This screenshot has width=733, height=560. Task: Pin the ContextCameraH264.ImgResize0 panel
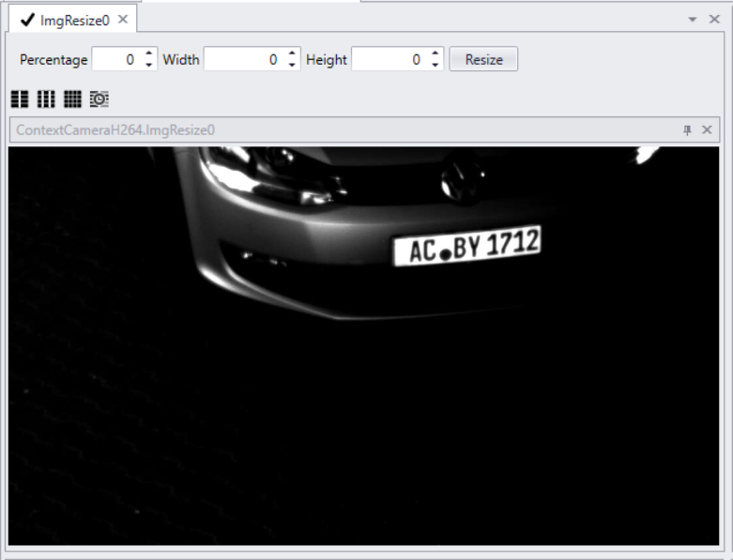point(687,129)
